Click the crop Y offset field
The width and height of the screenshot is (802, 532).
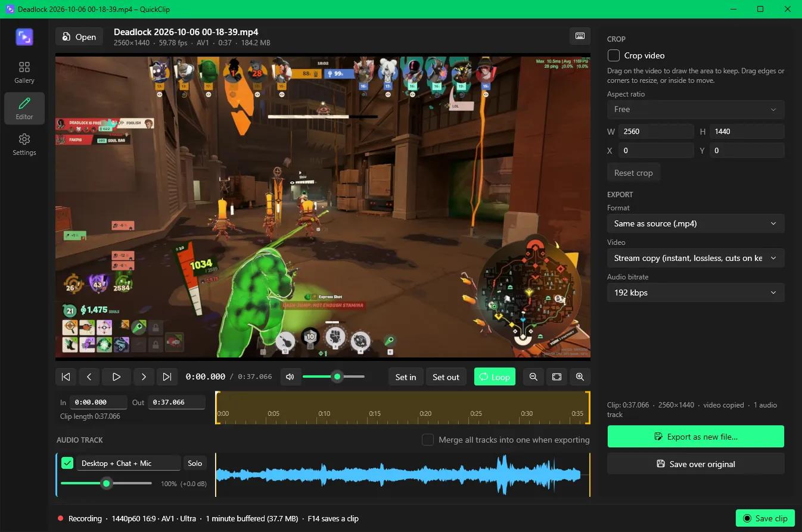(747, 151)
